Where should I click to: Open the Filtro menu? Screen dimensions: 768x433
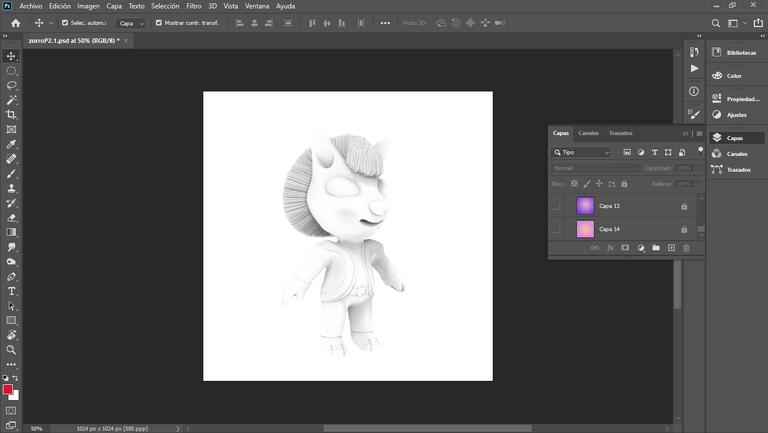(x=193, y=6)
